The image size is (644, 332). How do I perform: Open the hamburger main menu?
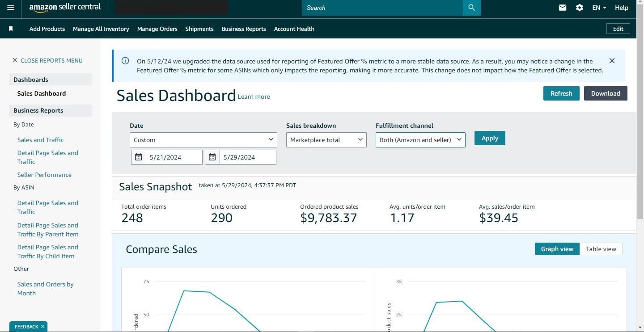11,8
